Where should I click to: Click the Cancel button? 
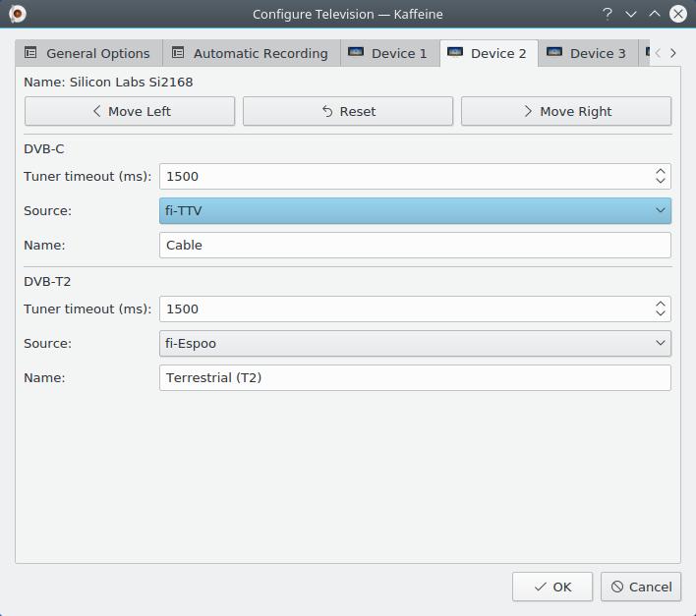[x=641, y=587]
